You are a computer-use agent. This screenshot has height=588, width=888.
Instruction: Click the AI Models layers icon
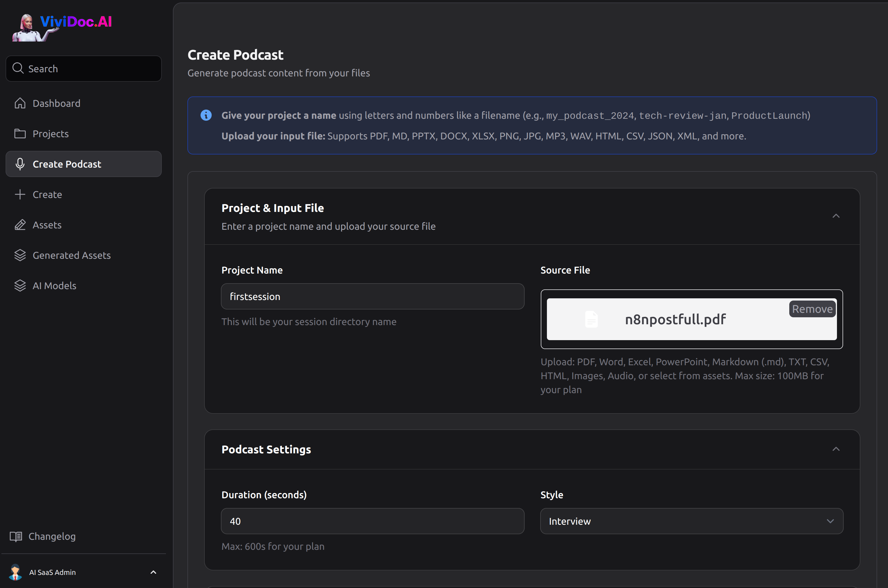tap(20, 285)
